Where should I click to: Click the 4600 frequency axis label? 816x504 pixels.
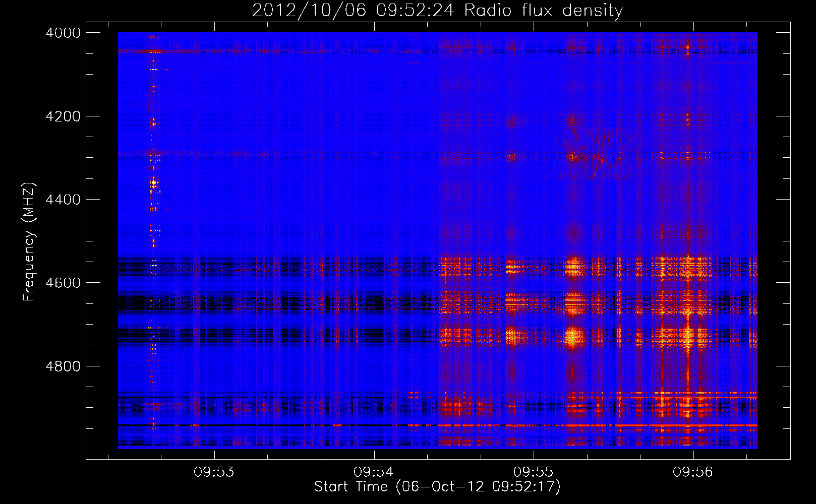pyautogui.click(x=63, y=283)
